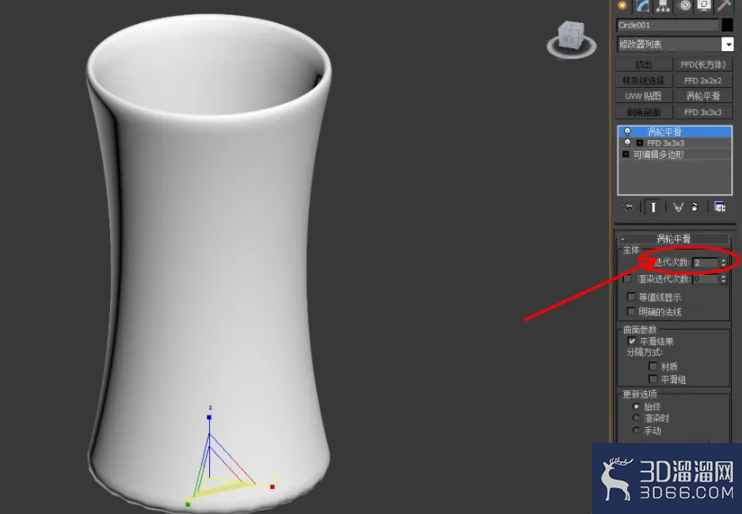Viewport: 742px width, 514px height.
Task: Apply the FFD(长方体) modifier button
Action: click(x=703, y=64)
